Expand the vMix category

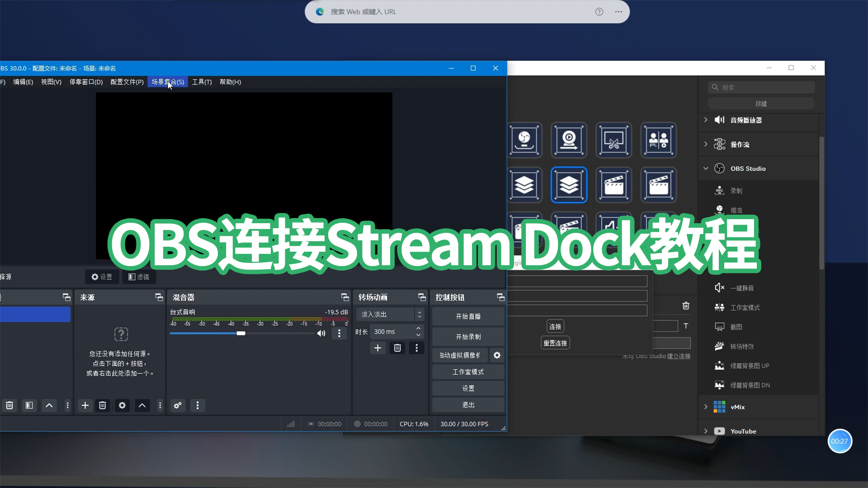[x=706, y=407]
